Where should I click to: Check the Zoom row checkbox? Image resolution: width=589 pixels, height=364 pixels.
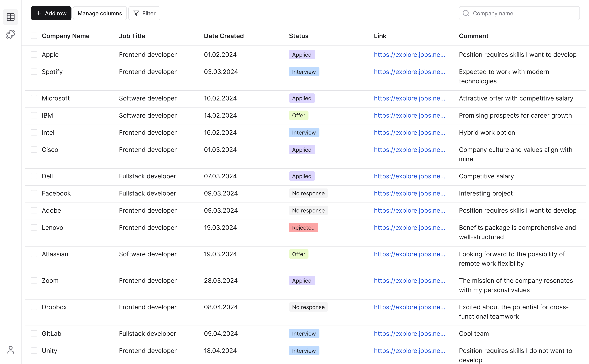(34, 280)
